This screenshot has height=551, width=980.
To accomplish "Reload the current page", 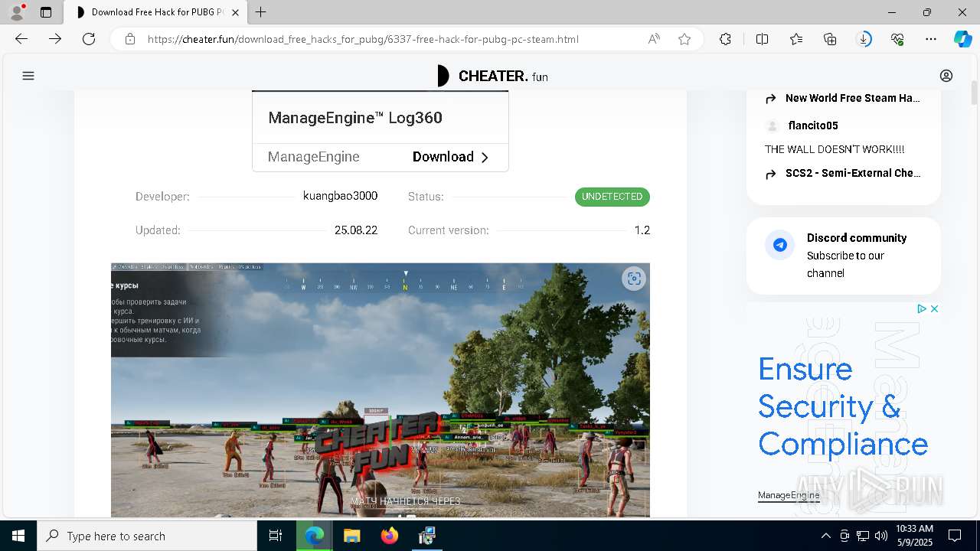I will [x=89, y=39].
